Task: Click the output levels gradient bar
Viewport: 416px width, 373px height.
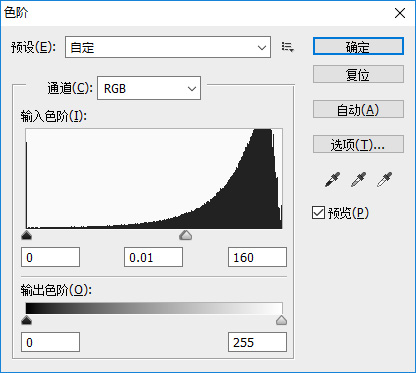Action: pos(154,308)
